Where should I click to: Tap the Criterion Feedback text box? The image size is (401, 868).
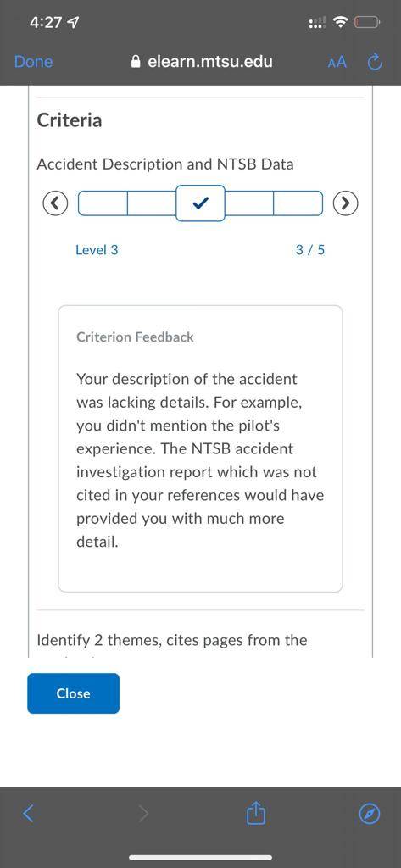pyautogui.click(x=200, y=448)
